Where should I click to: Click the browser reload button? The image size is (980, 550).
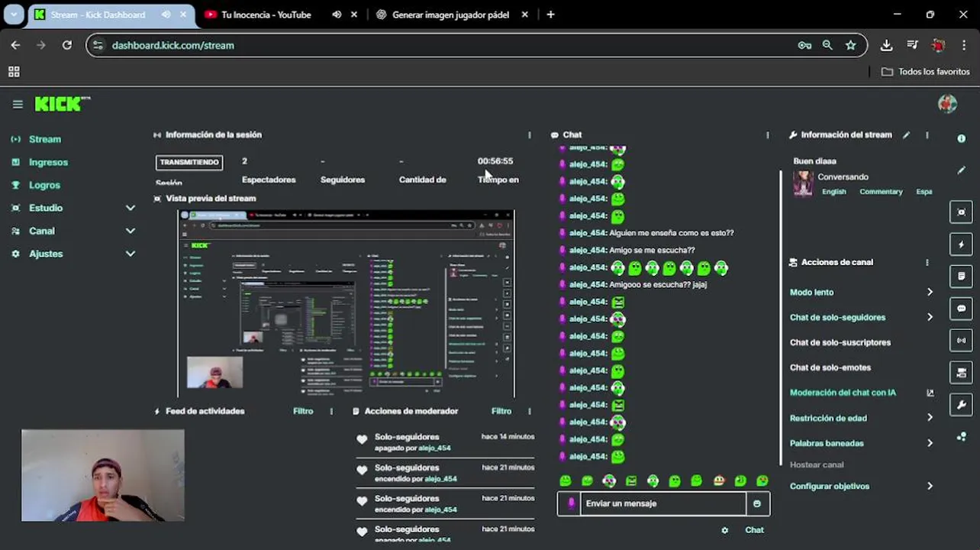coord(67,45)
